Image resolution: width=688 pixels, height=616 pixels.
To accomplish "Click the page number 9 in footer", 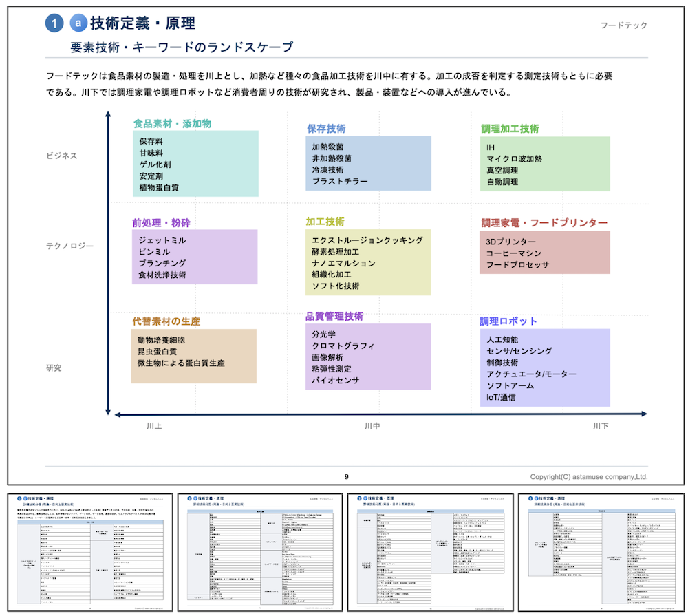I will coord(346,476).
